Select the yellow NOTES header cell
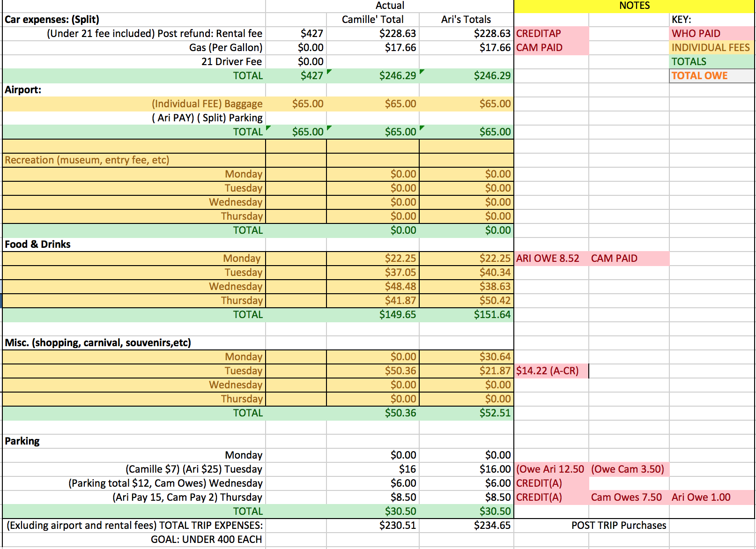The width and height of the screenshot is (756, 549). 634,6
